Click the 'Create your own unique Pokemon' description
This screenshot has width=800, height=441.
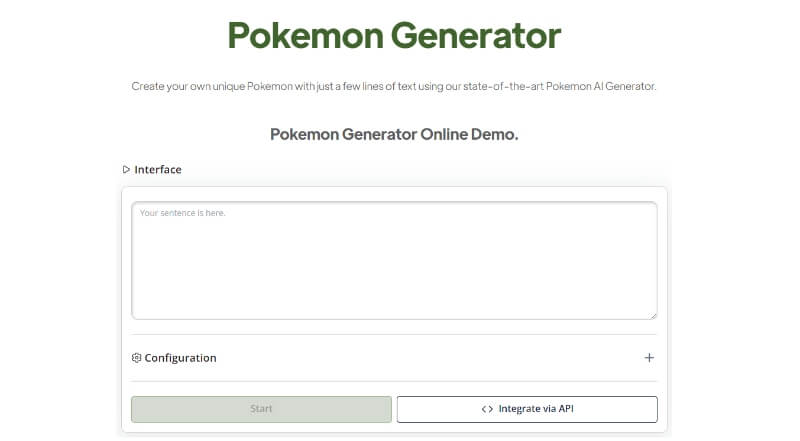[394, 86]
